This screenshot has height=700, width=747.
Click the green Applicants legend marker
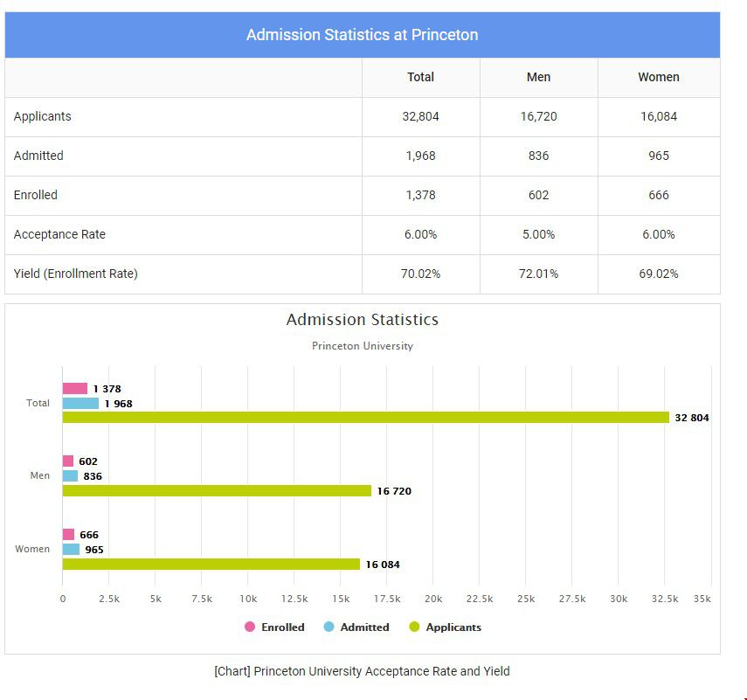[x=414, y=627]
